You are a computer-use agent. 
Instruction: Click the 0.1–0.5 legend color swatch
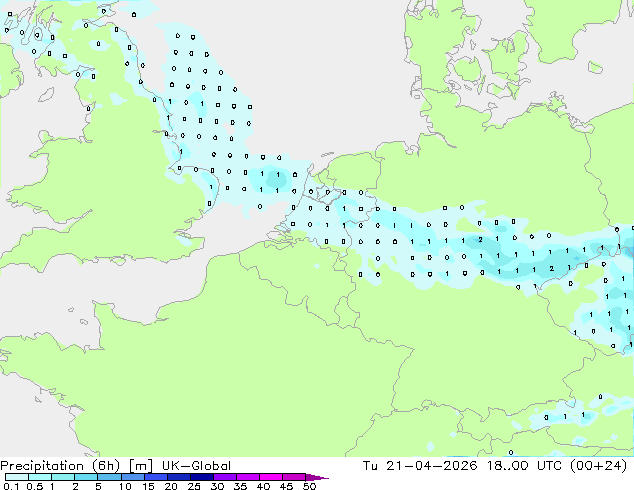click(x=17, y=477)
